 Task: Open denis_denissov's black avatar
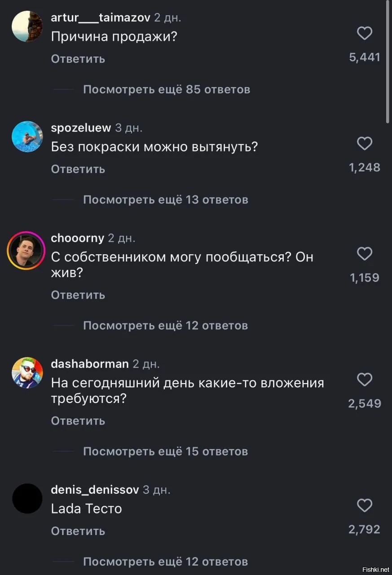pyautogui.click(x=27, y=499)
